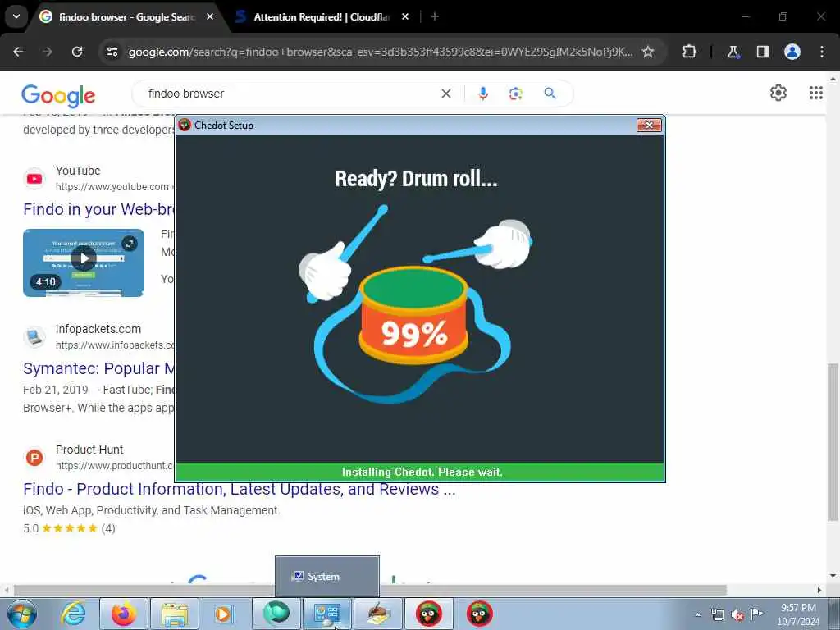Select the System window preview thumbnail

point(326,577)
